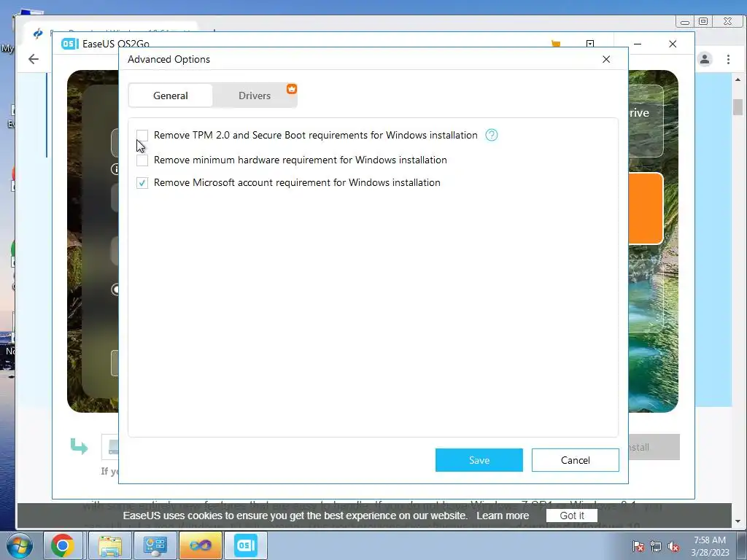Switch to the General tab

(x=171, y=96)
